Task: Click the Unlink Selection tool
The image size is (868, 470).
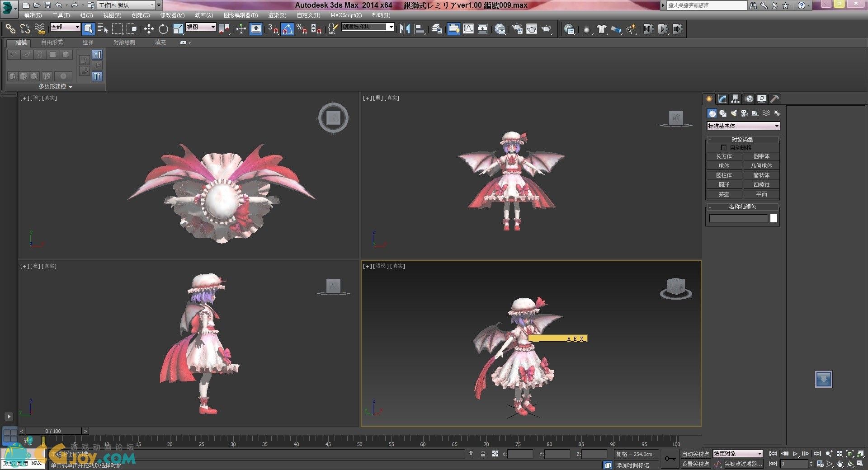Action: coord(25,29)
